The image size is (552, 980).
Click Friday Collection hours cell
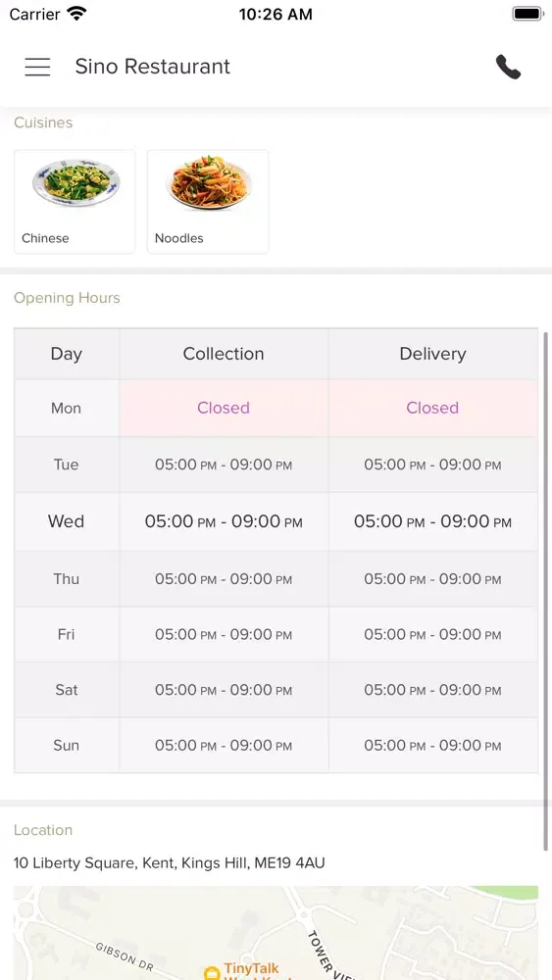click(x=224, y=634)
